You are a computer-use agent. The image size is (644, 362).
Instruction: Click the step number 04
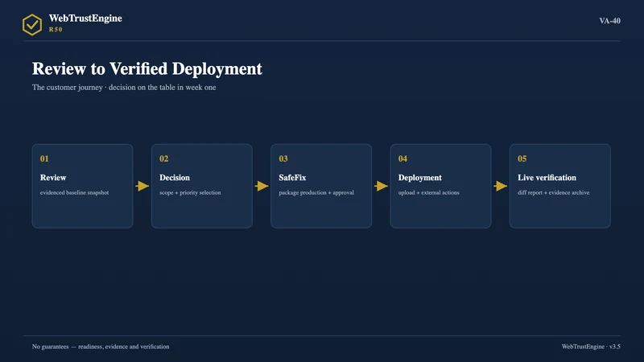tap(402, 158)
